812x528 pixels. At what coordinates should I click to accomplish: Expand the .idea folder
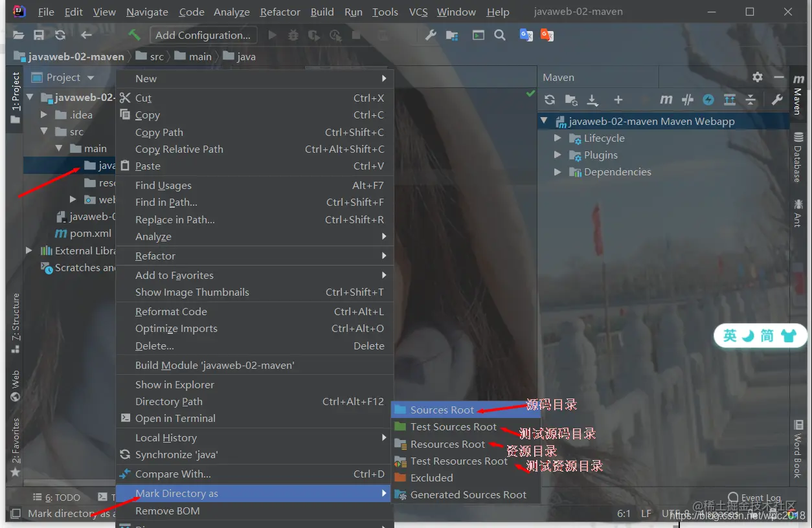pyautogui.click(x=44, y=115)
